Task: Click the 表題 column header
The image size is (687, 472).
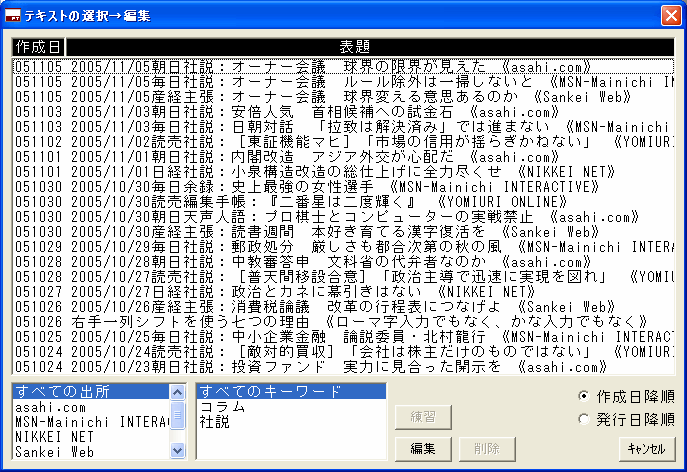Action: pos(370,47)
